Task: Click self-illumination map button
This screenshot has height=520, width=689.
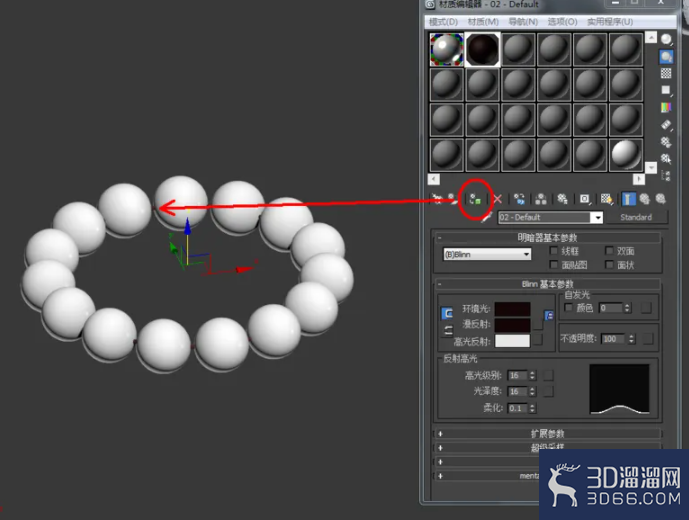Action: click(x=646, y=308)
